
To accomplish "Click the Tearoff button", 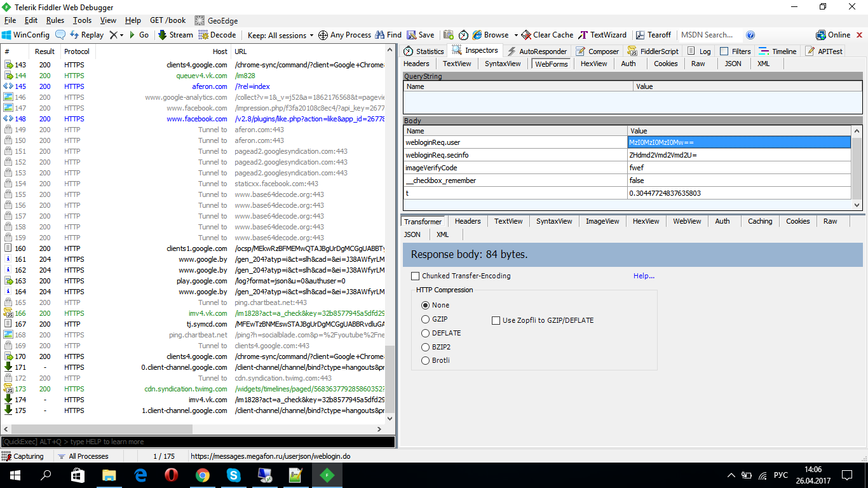I will tap(653, 35).
